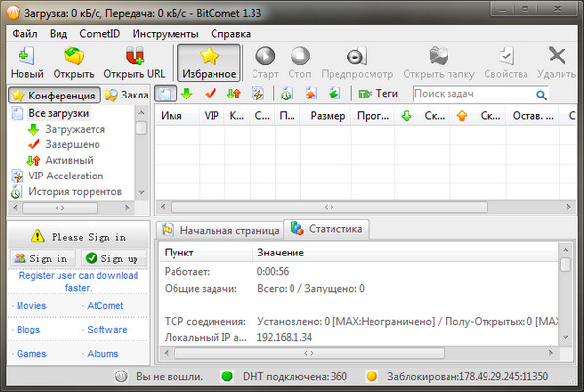Open the Инструменты menu

[x=165, y=34]
